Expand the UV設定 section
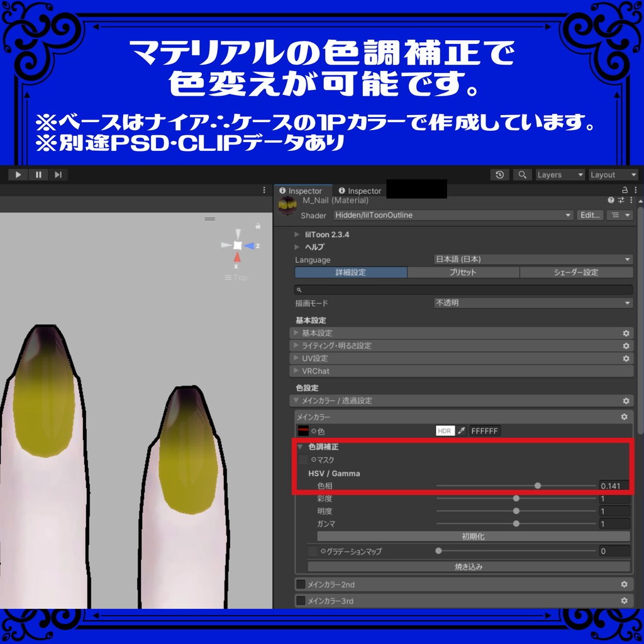Image resolution: width=644 pixels, height=644 pixels. 462,358
